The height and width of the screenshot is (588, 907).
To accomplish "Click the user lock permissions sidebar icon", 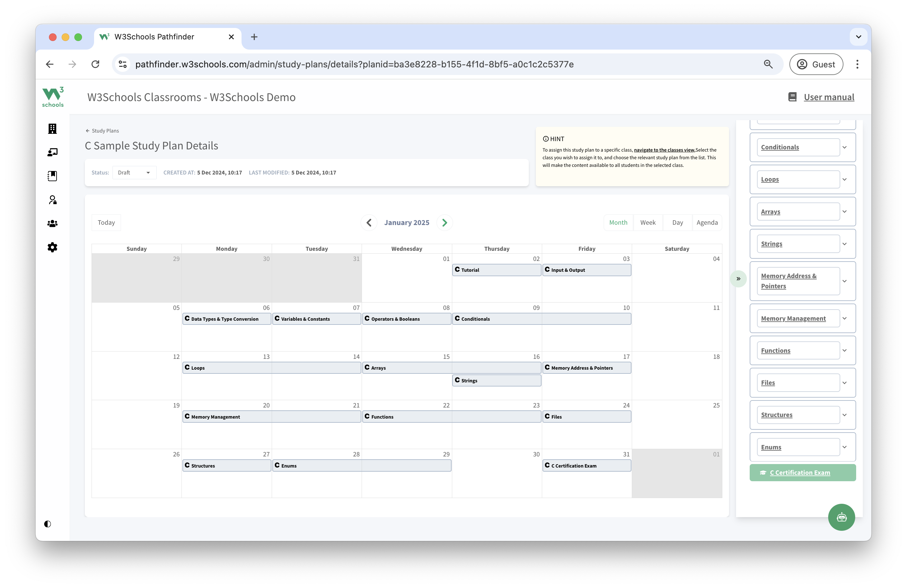I will tap(52, 200).
